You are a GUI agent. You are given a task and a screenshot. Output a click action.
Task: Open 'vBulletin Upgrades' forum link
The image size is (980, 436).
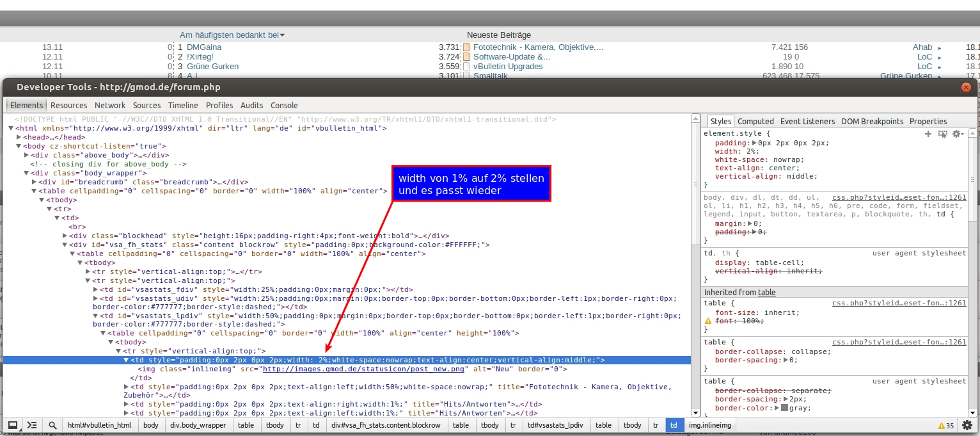507,67
